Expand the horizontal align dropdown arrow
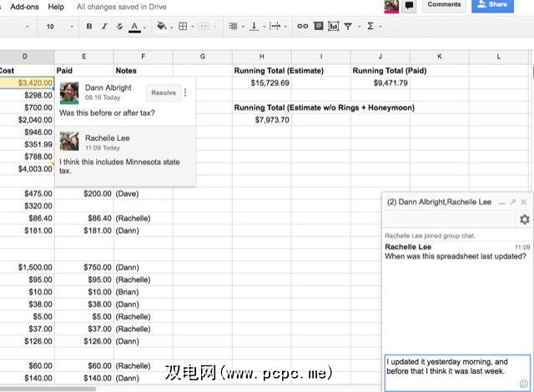Image resolution: width=534 pixels, height=392 pixels. (243, 27)
